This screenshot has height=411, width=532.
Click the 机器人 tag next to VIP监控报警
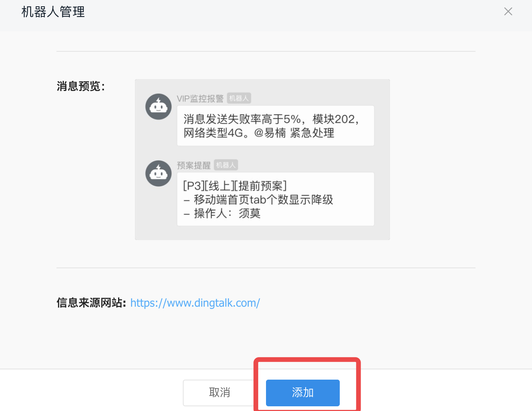point(239,98)
